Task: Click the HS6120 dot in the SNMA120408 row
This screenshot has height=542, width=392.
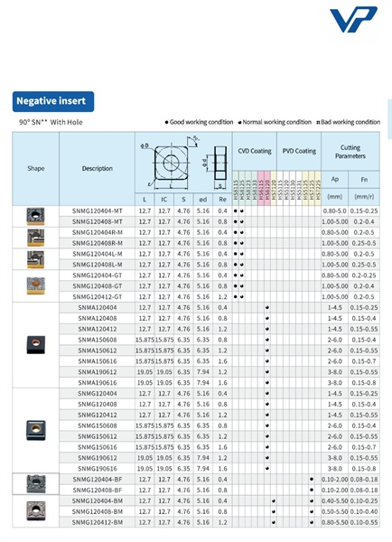Action: tap(267, 318)
